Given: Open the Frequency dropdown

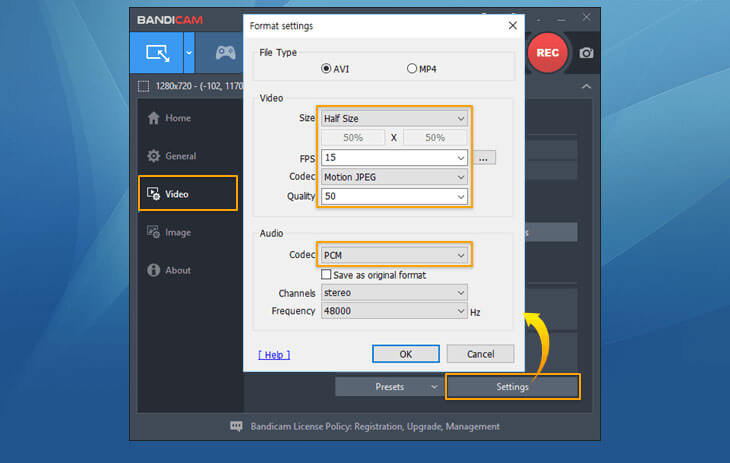Looking at the screenshot, I should click(394, 311).
